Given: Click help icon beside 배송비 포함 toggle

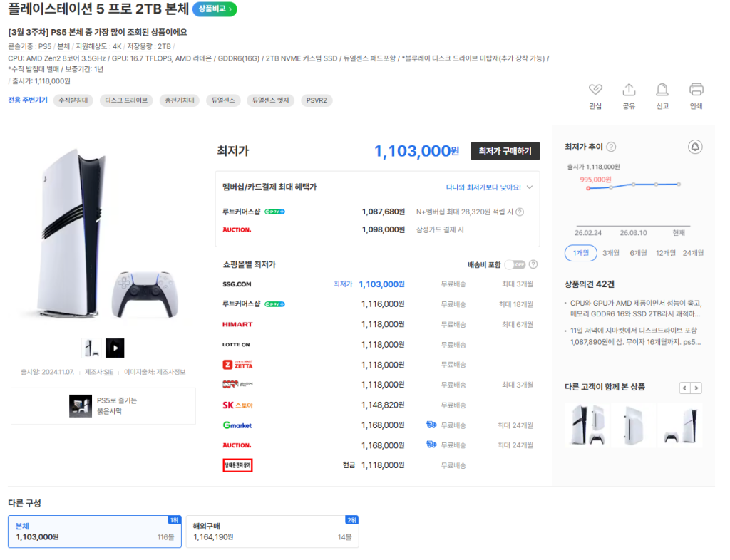Looking at the screenshot, I should click(x=533, y=264).
